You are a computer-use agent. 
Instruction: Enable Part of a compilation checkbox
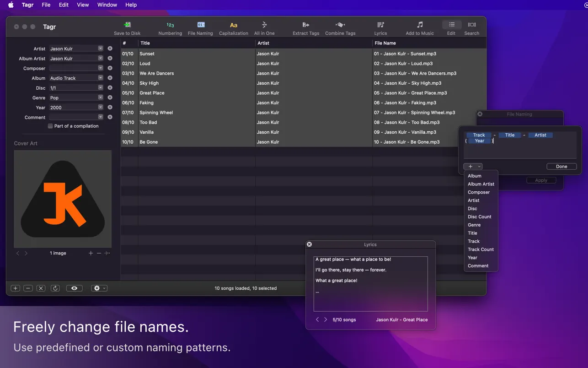click(50, 126)
